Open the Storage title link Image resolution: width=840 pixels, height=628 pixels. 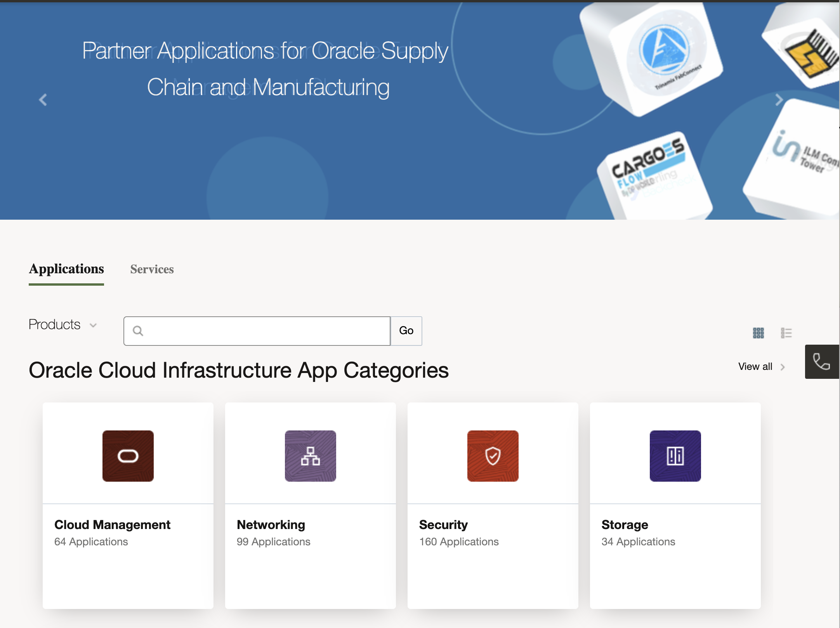(x=625, y=525)
